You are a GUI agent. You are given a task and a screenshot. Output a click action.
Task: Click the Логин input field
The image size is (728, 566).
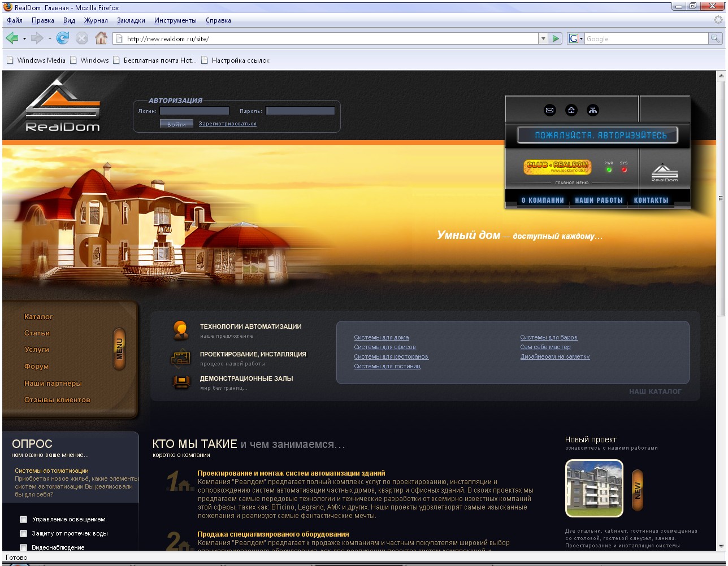coord(194,111)
